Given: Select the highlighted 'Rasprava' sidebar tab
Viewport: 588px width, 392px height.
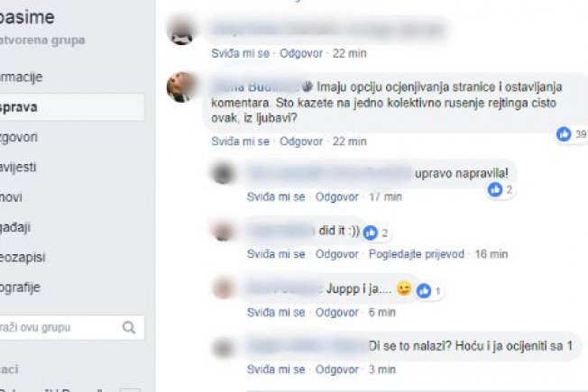Looking at the screenshot, I should (x=71, y=107).
